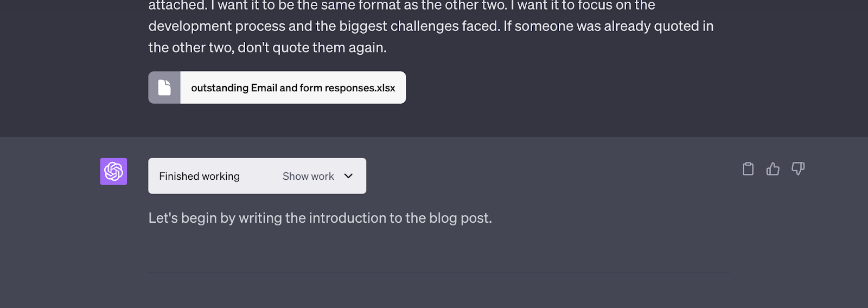Screen dimensions: 868x308
Task: Open the attached responses.xlsx file name
Action: point(293,88)
